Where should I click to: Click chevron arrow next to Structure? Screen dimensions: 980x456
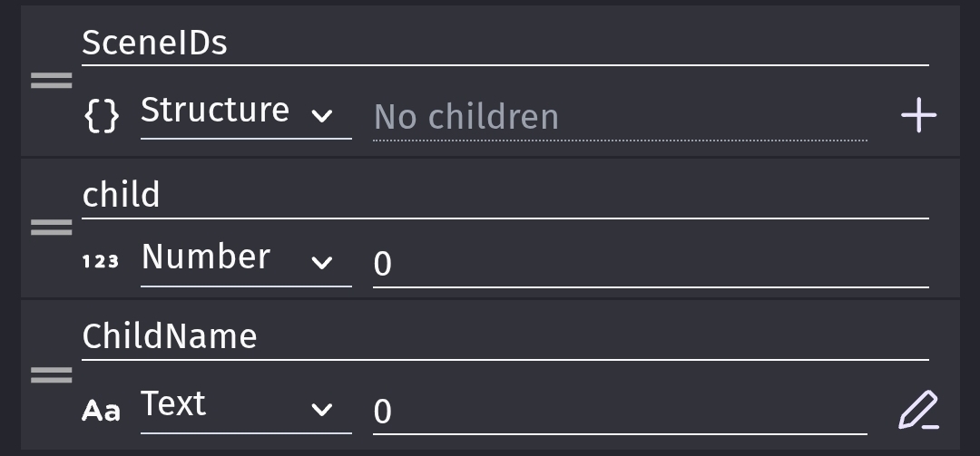coord(321,116)
